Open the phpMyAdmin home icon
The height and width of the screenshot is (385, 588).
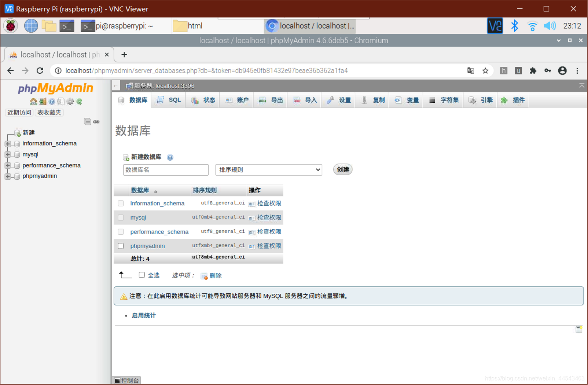point(33,102)
